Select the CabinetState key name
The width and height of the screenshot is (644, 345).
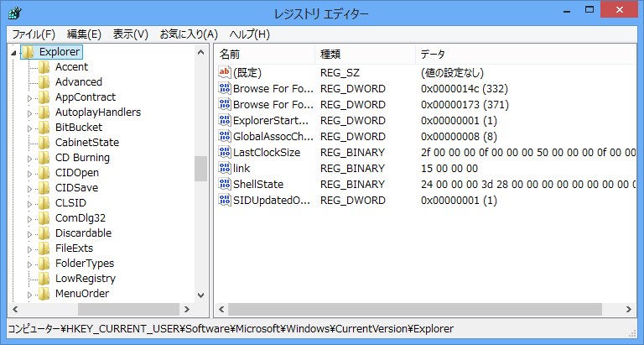click(x=87, y=143)
